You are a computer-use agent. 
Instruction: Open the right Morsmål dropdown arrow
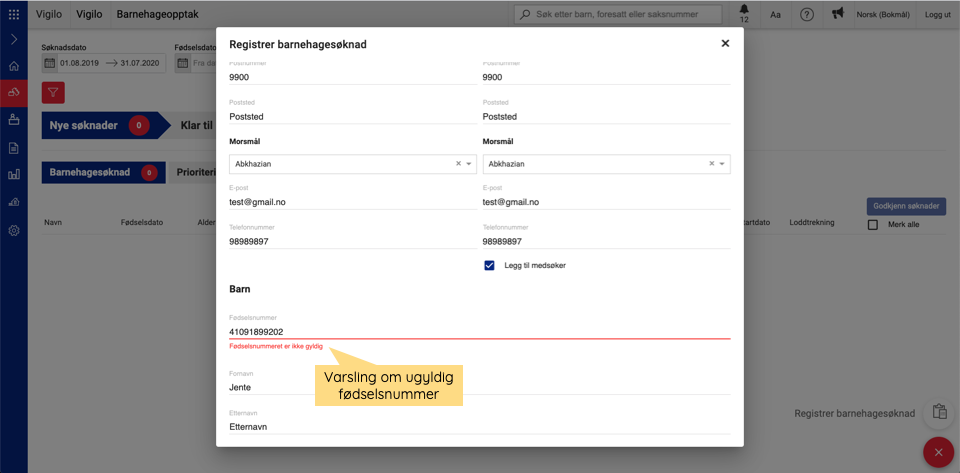(x=721, y=164)
